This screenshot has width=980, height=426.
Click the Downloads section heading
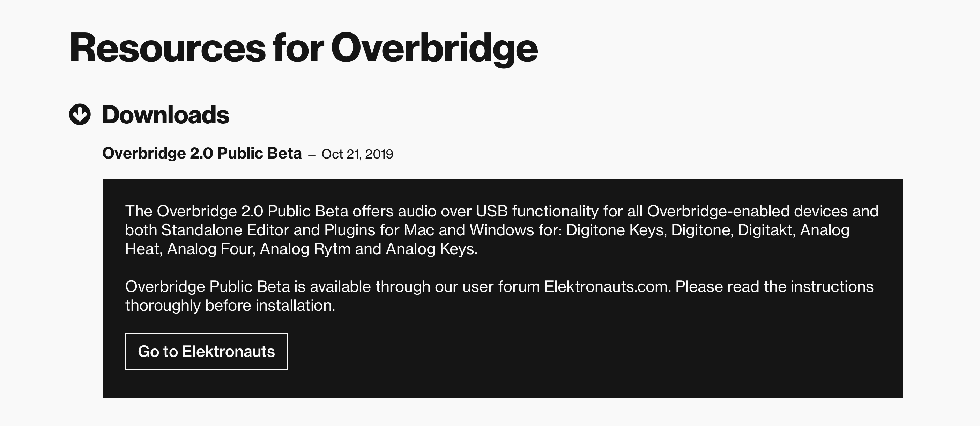tap(165, 115)
